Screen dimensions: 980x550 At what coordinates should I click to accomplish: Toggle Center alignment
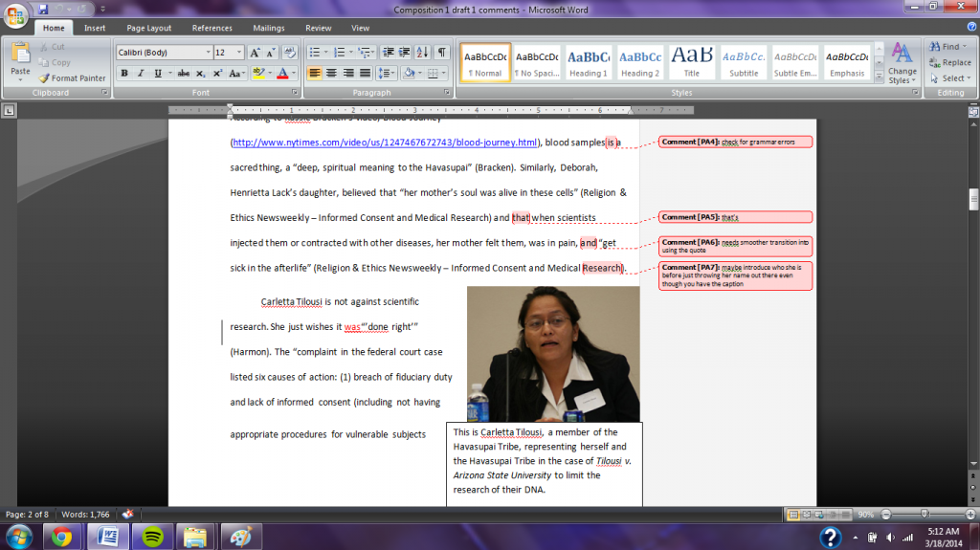tap(332, 74)
